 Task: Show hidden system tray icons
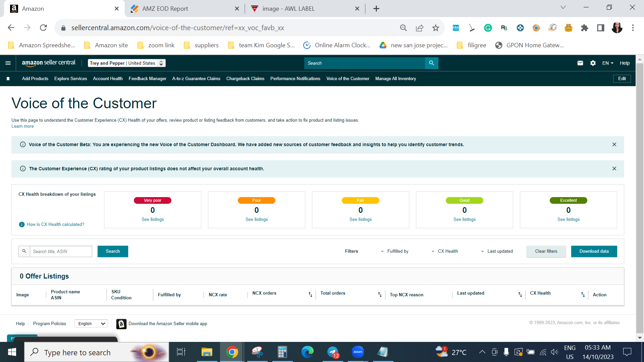482,352
